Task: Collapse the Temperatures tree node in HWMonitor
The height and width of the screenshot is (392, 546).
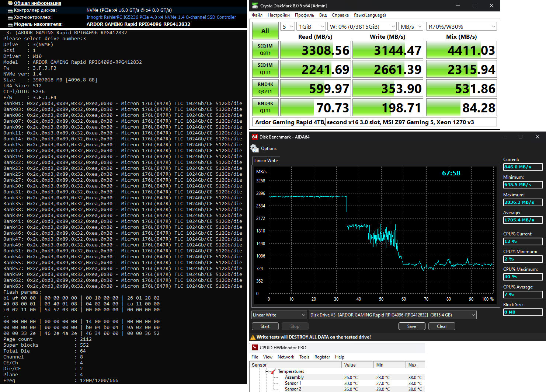Action: click(267, 371)
